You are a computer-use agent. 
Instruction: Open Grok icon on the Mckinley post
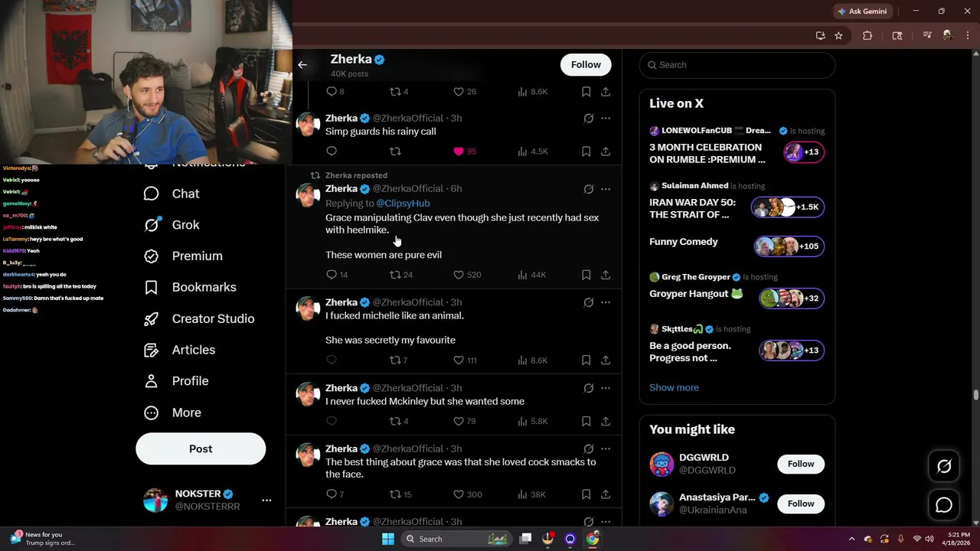click(588, 388)
